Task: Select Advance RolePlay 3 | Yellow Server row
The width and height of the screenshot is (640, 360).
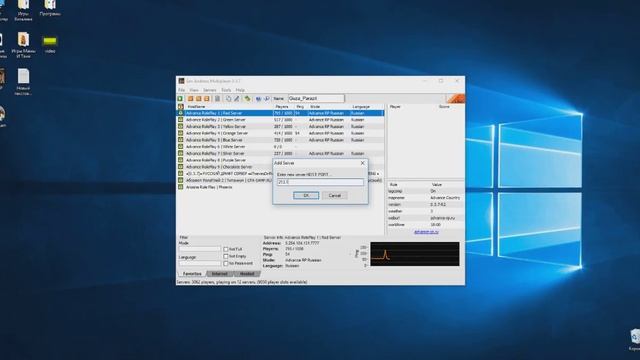Action: pos(280,127)
